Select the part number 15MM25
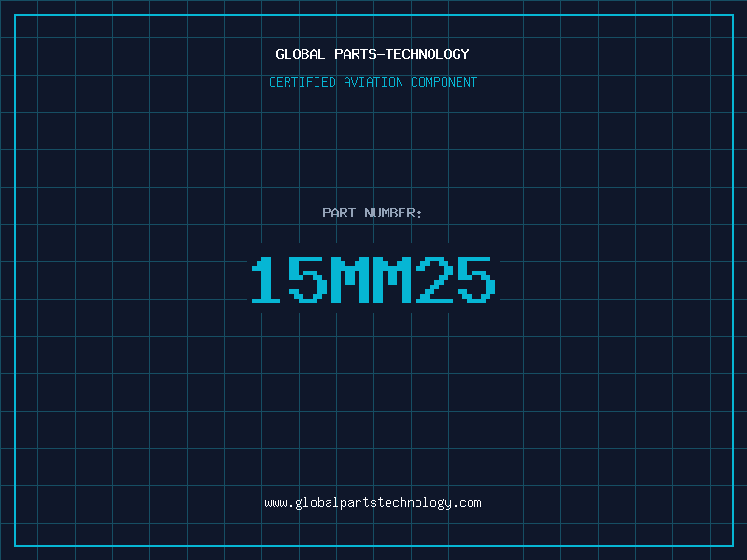747x560 pixels. click(373, 279)
